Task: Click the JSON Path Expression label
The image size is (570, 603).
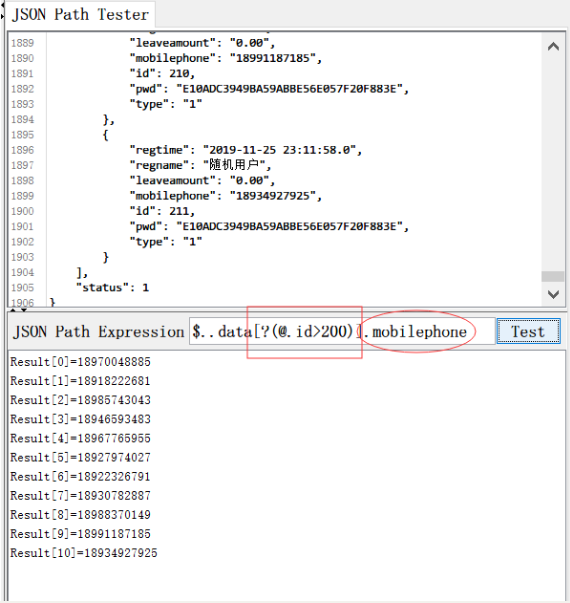Action: click(99, 331)
